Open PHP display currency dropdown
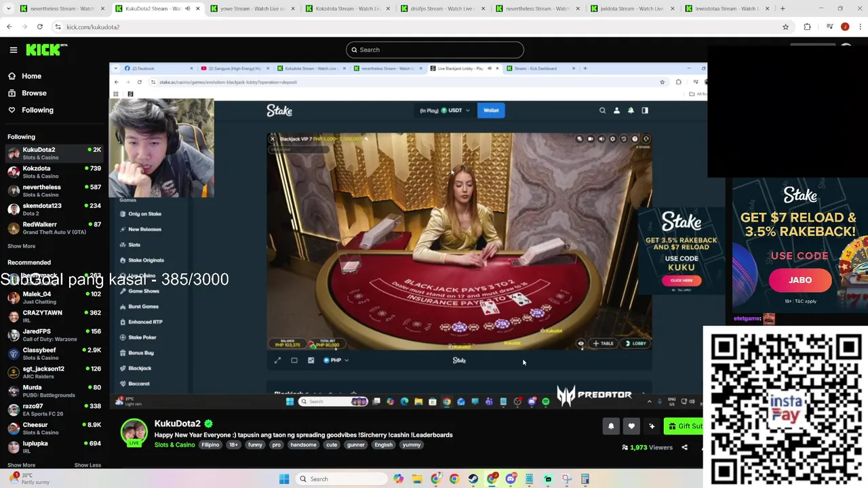868x488 pixels. tap(336, 361)
